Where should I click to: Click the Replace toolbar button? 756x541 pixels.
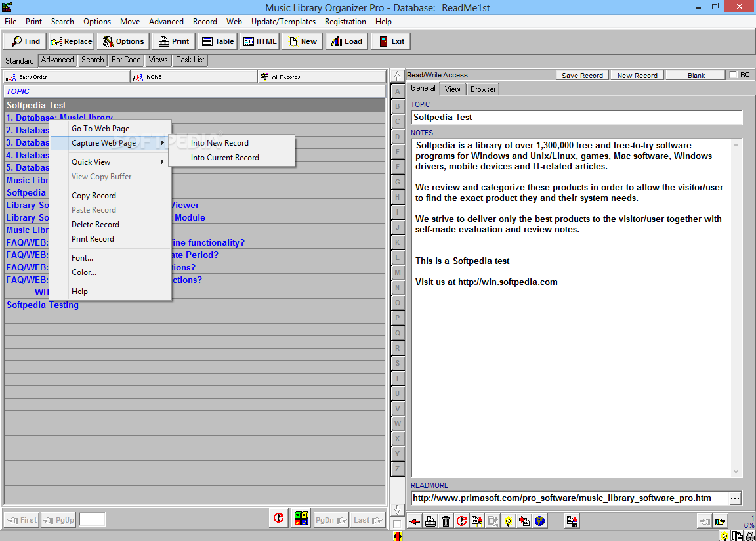pyautogui.click(x=72, y=41)
